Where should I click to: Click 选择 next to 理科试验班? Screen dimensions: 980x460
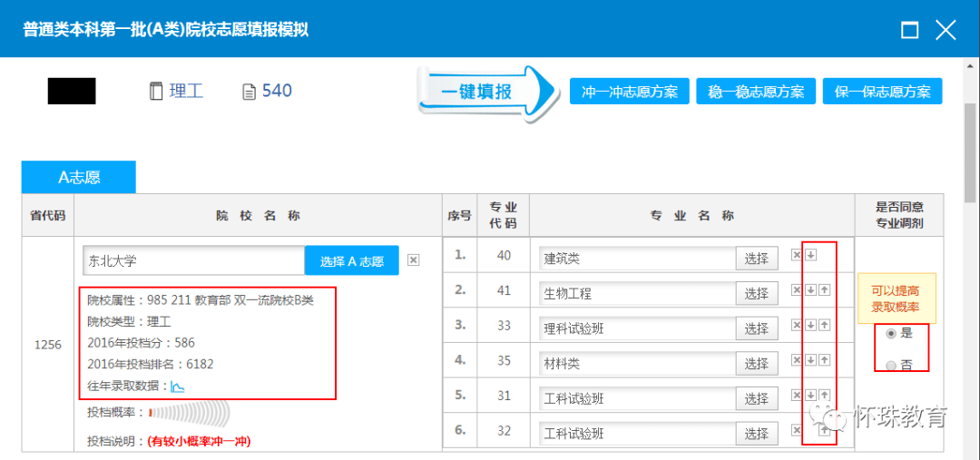pos(757,328)
